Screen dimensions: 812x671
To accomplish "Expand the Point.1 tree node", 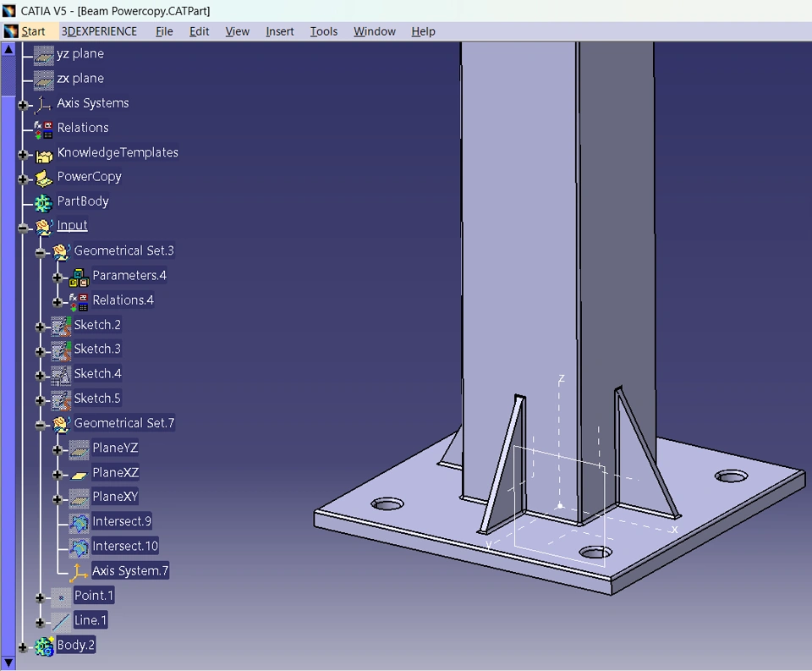I will tap(41, 597).
